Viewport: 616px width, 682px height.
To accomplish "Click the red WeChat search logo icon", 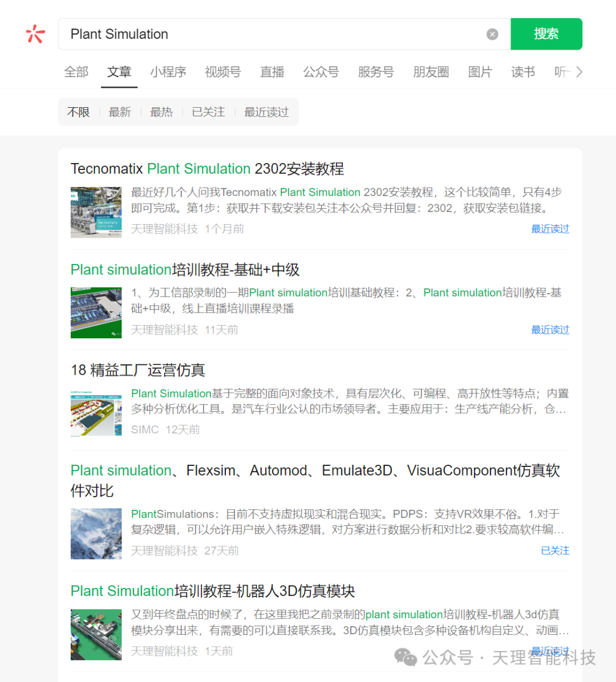I will pos(35,34).
